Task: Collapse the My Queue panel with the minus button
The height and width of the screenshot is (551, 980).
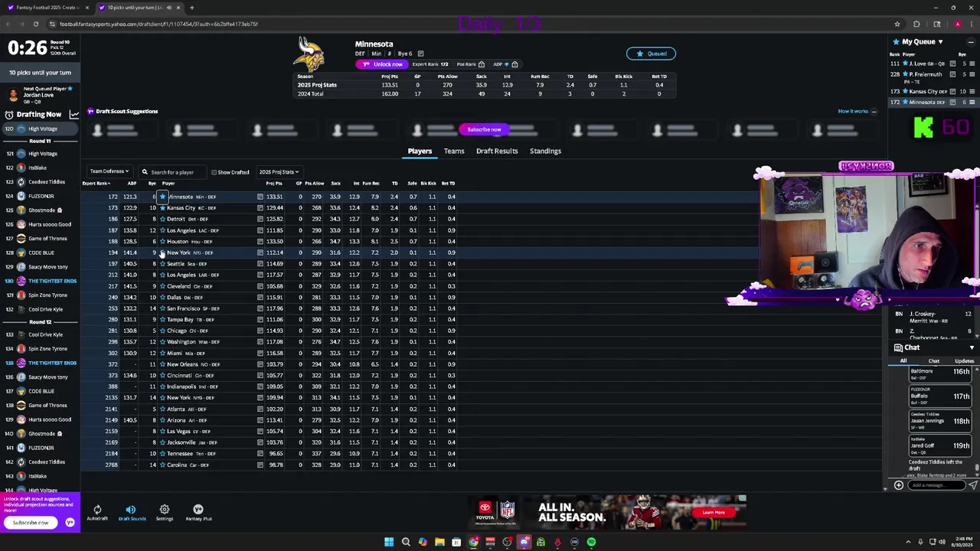Action: click(972, 41)
